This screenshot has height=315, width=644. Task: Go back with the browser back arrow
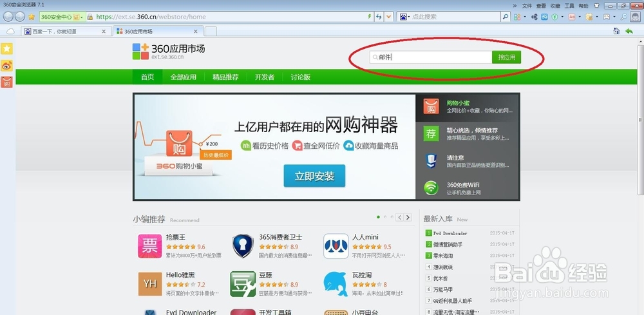8,17
